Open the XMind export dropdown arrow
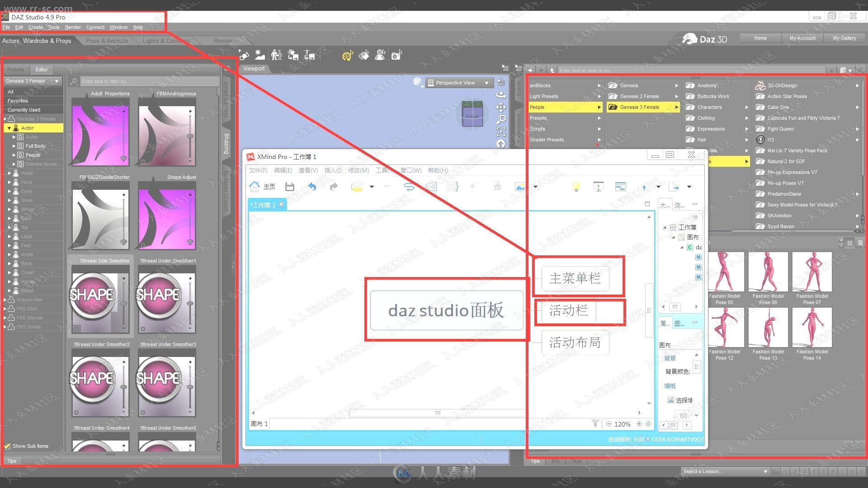Image resolution: width=868 pixels, height=488 pixels. coord(689,187)
